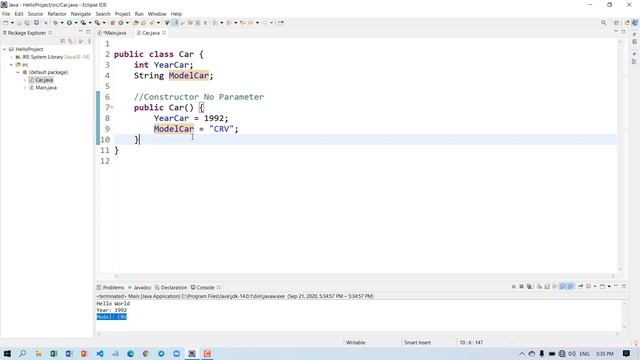640x360 pixels.
Task: Open the Run button dropdown arrow
Action: pyautogui.click(x=76, y=23)
